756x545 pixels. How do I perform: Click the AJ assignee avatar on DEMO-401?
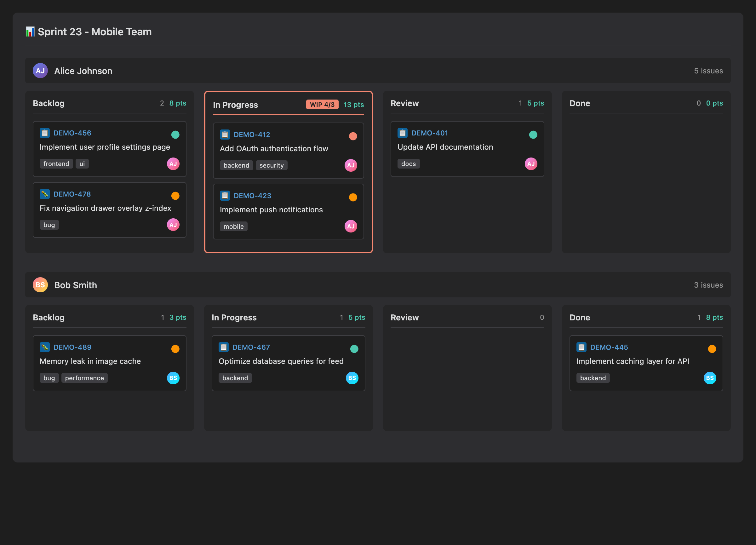coord(531,164)
